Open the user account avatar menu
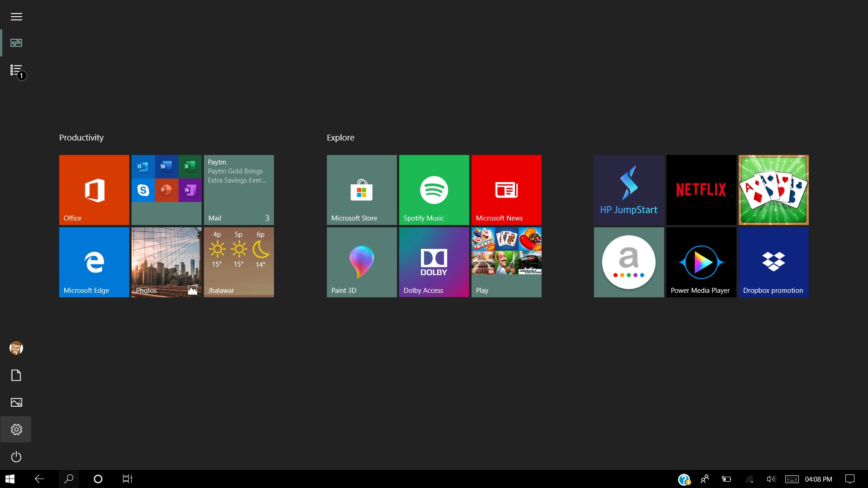Image resolution: width=868 pixels, height=488 pixels. [x=16, y=348]
